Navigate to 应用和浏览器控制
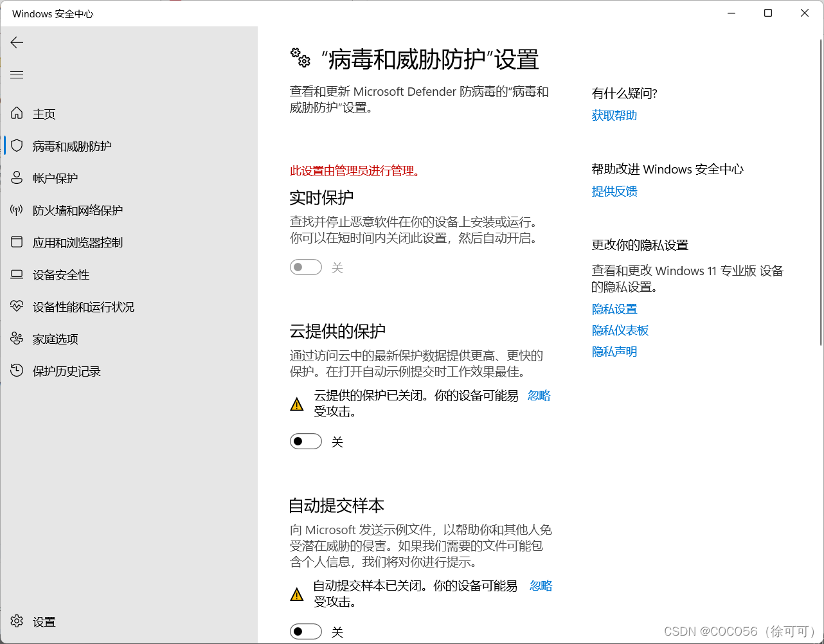Screen dimensions: 824x644 [129, 242]
